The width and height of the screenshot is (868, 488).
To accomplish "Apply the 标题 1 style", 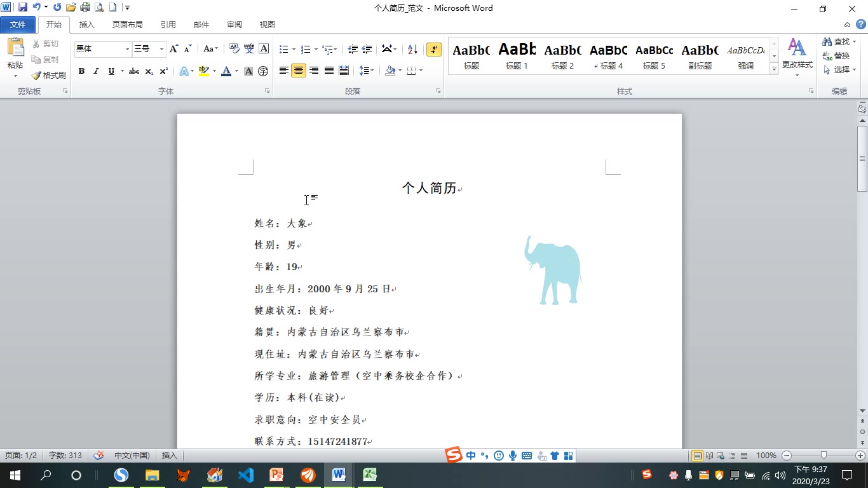I will coord(517,54).
